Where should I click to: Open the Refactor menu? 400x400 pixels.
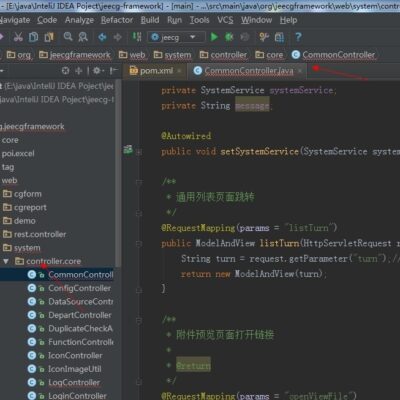pos(117,20)
